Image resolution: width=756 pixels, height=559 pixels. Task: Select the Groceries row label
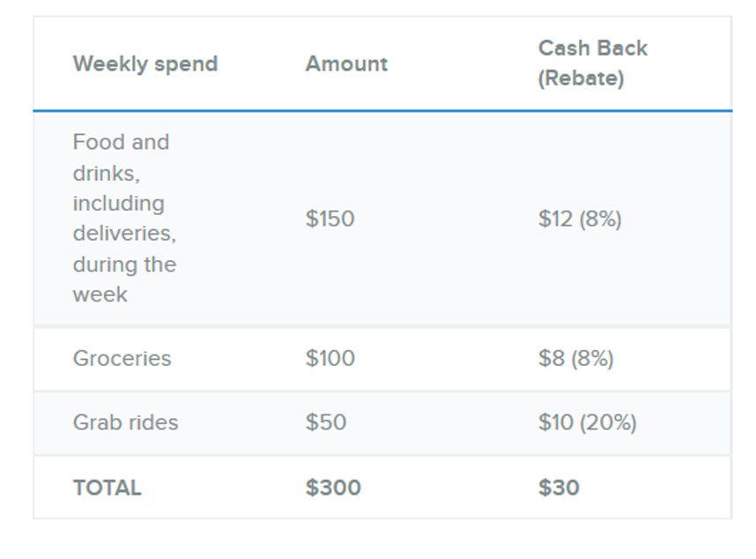(122, 359)
